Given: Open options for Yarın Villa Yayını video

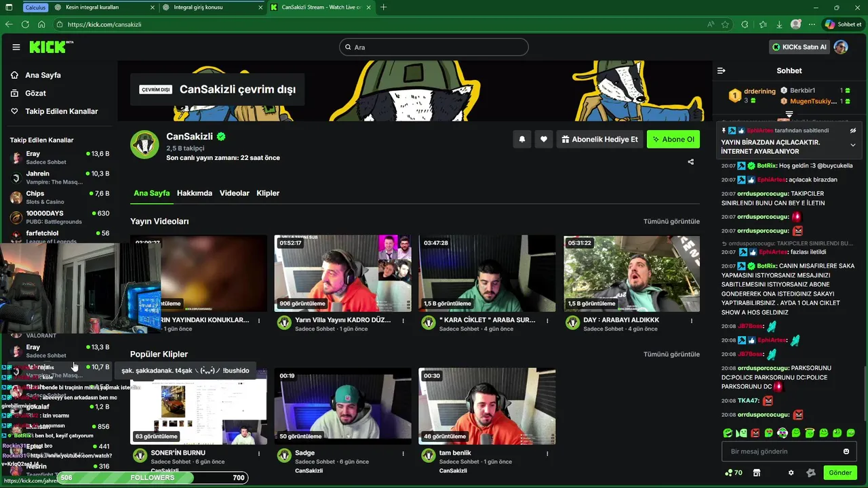Looking at the screenshot, I should (x=403, y=321).
